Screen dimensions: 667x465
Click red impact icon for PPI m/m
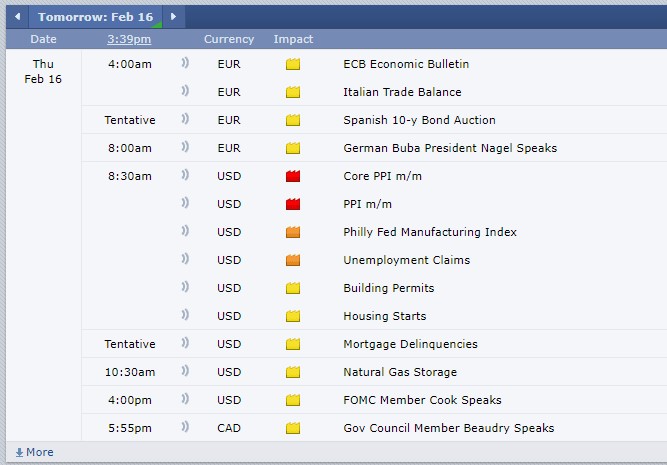(293, 204)
